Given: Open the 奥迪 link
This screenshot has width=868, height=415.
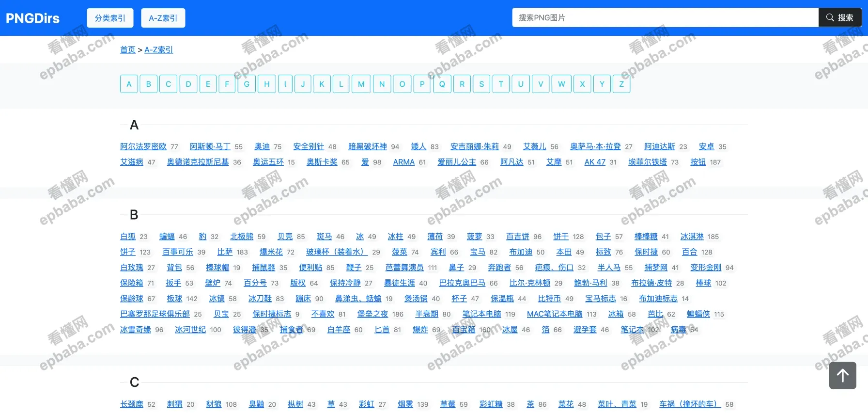Looking at the screenshot, I should pos(262,146).
